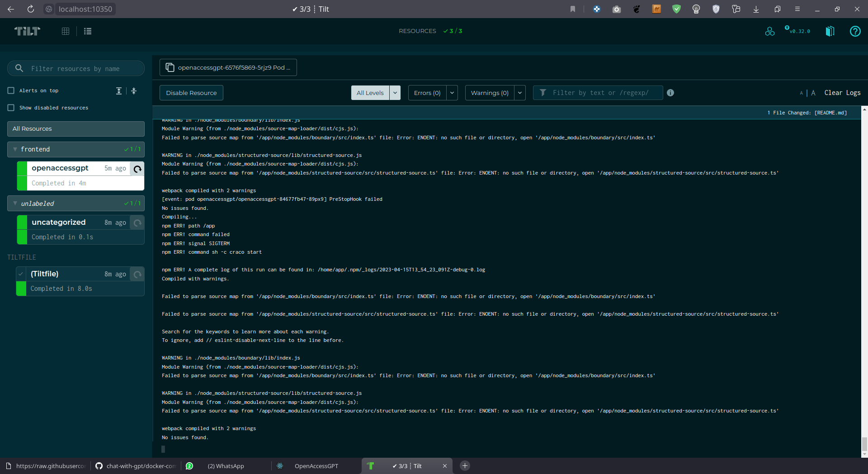Click the log pane scrollbar thumb
This screenshot has height=474, width=868.
point(864,444)
